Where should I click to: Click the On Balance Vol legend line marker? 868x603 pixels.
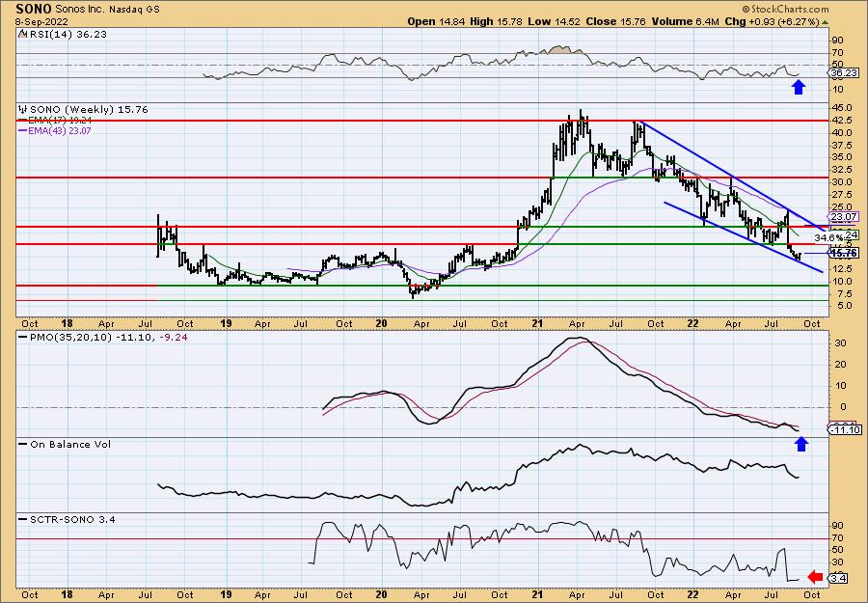point(24,444)
